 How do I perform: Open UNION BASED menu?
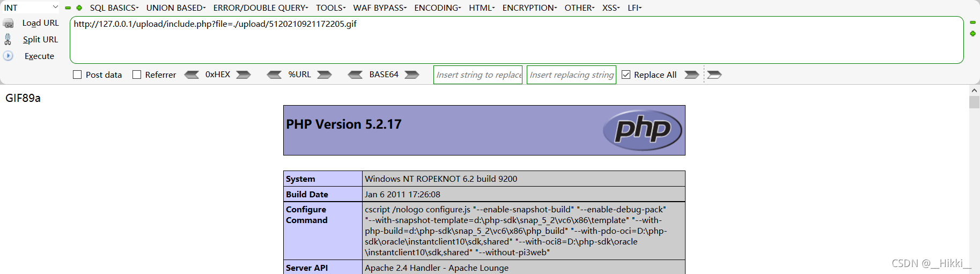click(x=176, y=8)
